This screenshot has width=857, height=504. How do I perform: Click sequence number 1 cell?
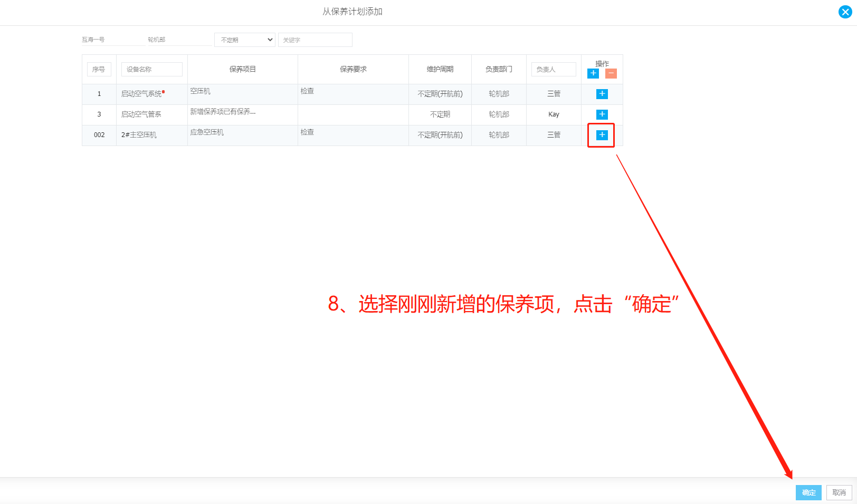tap(99, 94)
